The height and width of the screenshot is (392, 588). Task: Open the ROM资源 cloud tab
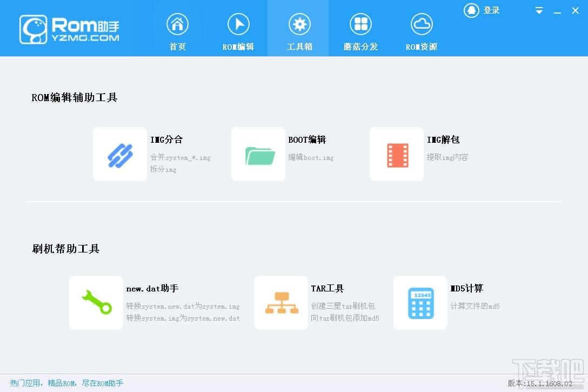click(x=422, y=31)
